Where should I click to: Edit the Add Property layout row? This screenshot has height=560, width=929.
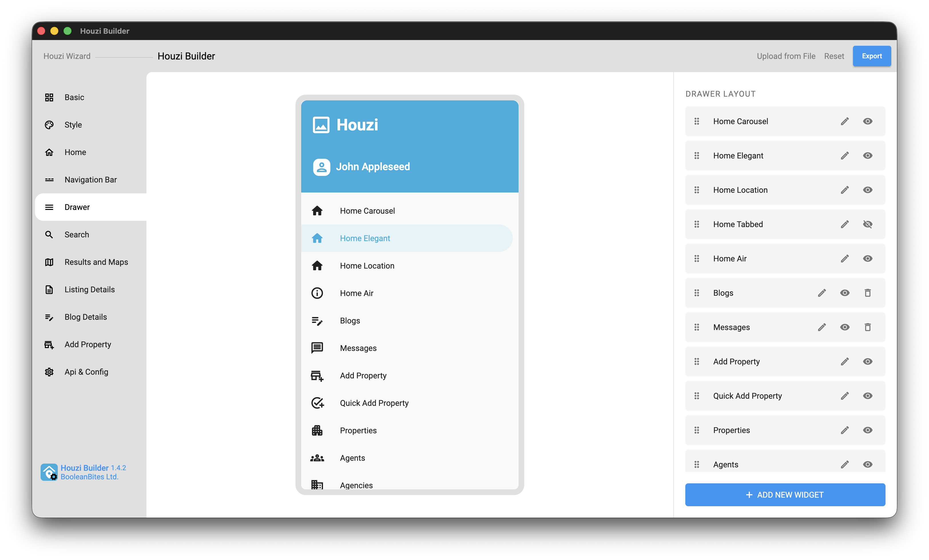pyautogui.click(x=845, y=361)
